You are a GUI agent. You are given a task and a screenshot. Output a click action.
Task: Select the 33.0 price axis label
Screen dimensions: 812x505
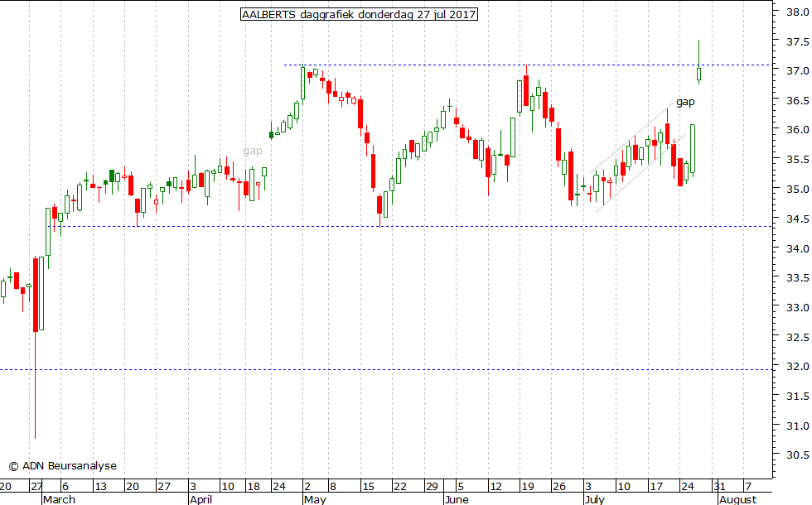(797, 307)
